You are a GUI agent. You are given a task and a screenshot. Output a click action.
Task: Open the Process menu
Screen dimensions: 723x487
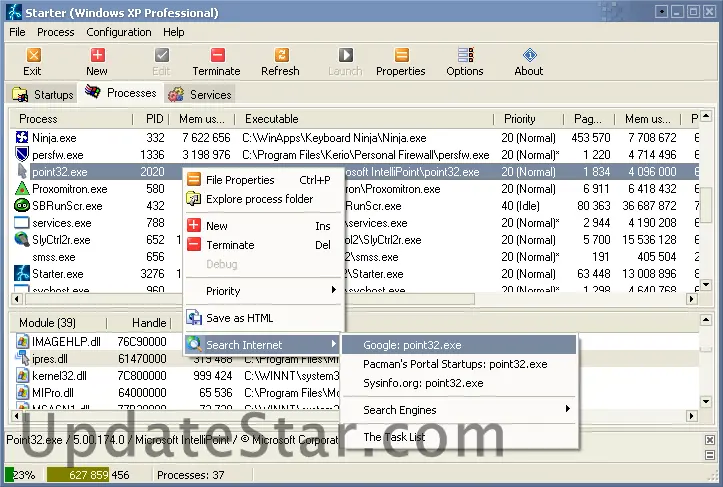55,32
